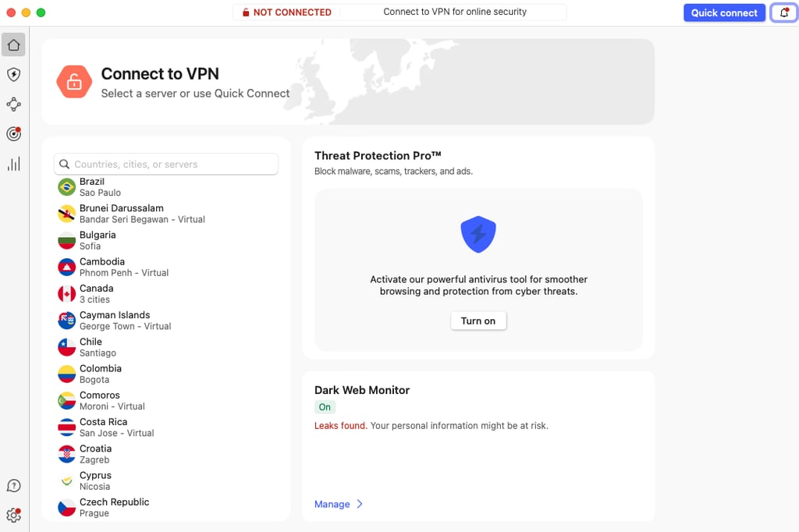Select Cayman Islands server name
799x532 pixels.
point(115,315)
